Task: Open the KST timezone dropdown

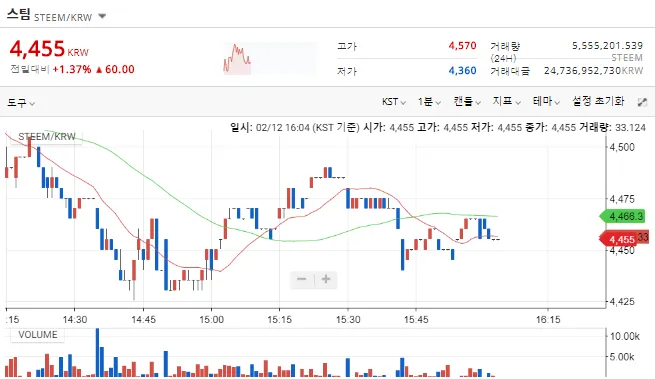Action: [394, 102]
